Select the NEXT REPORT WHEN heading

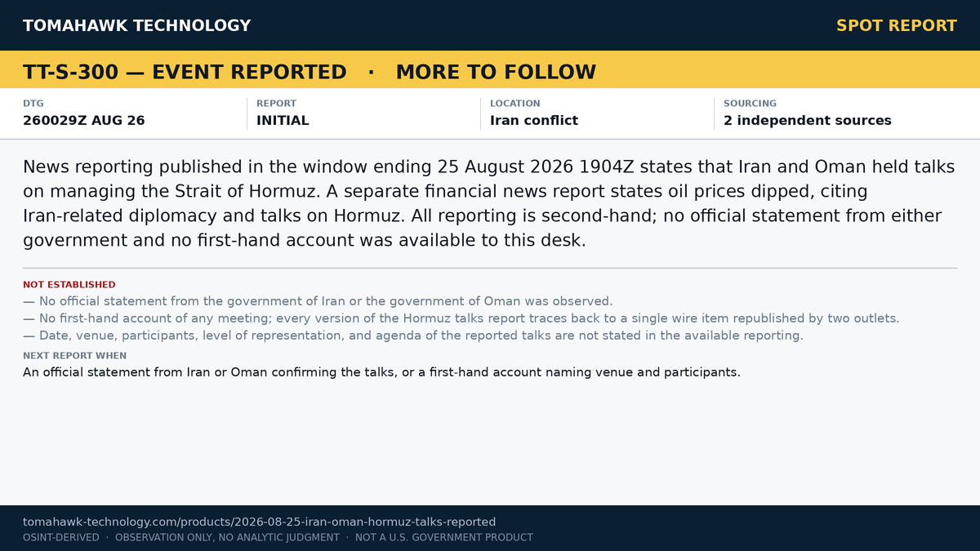pos(75,356)
